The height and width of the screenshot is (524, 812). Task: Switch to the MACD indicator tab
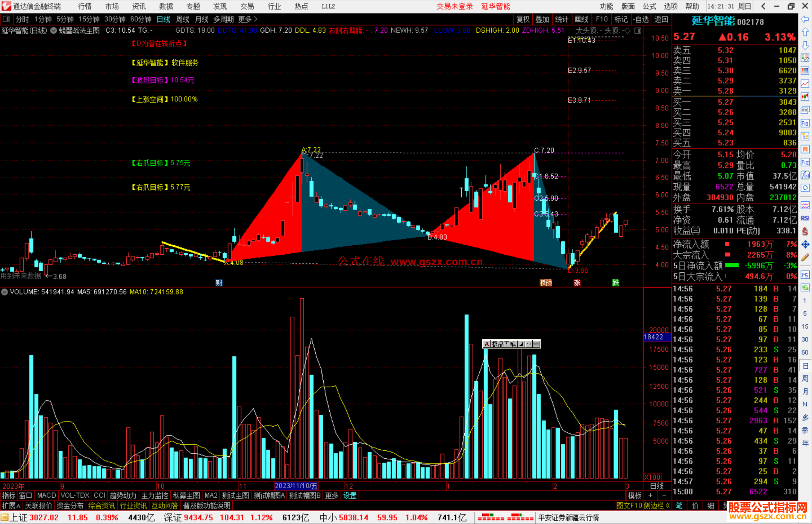coord(46,495)
